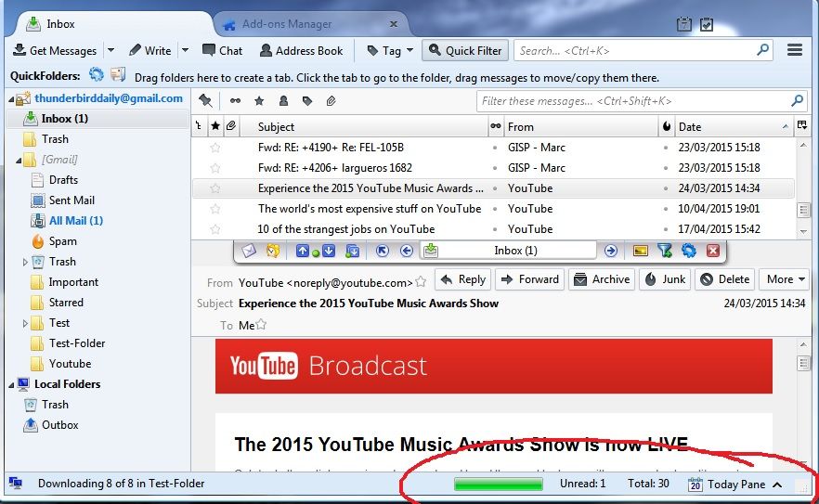Click the green download progress bar
This screenshot has width=819, height=504.
coord(499,485)
